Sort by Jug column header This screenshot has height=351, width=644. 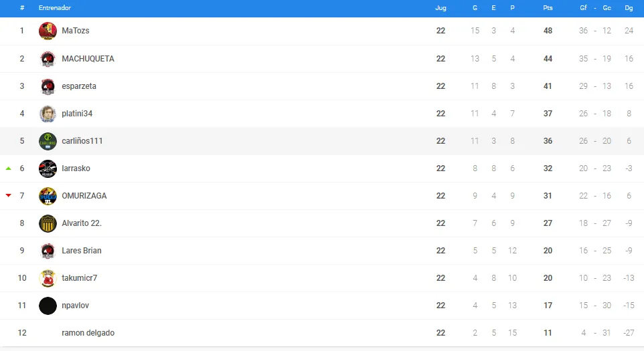pos(440,8)
